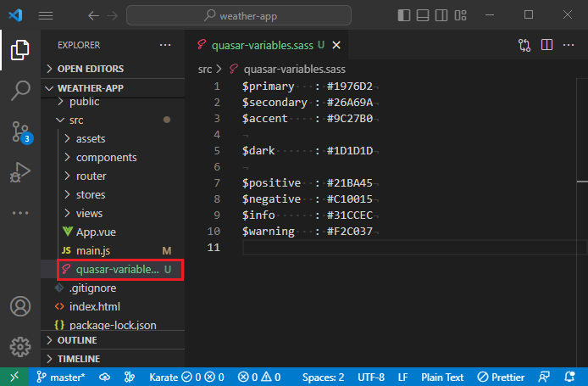The image size is (588, 386).
Task: Change indentation Spaces: 2
Action: 323,377
